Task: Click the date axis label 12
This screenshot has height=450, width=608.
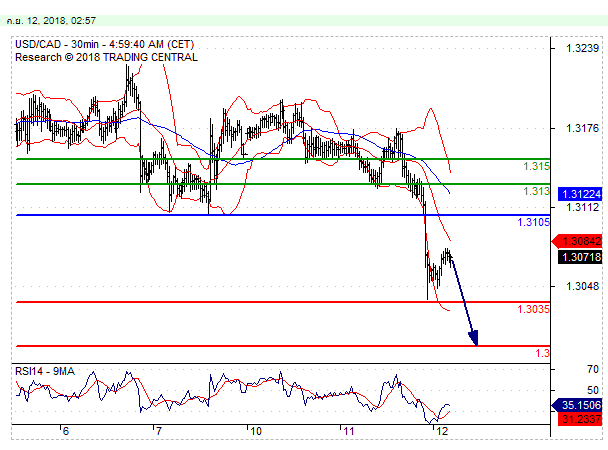Action: point(442,431)
